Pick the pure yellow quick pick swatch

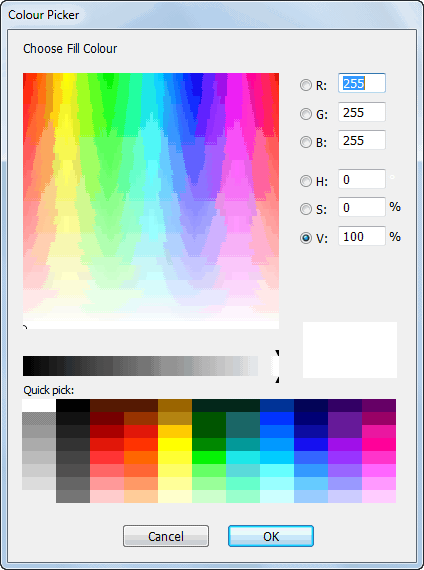pos(175,445)
